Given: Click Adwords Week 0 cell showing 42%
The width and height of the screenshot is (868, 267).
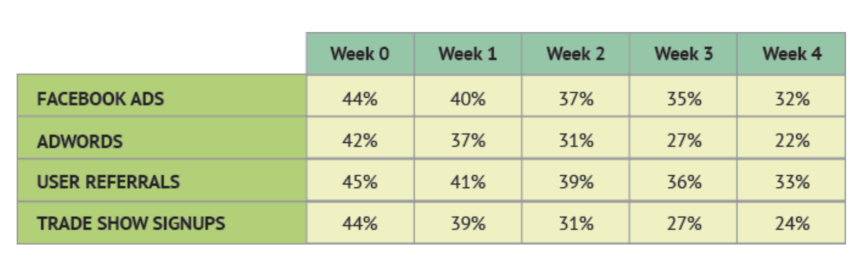Looking at the screenshot, I should point(360,141).
